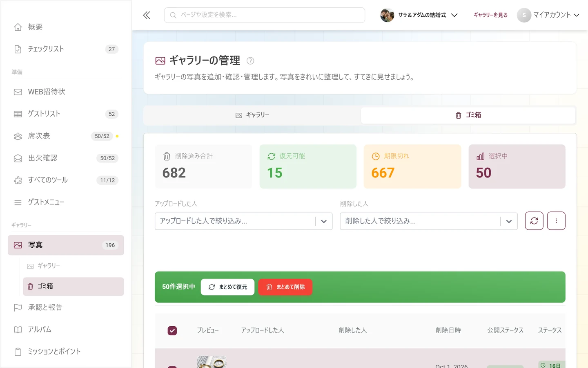
Task: Toggle the select-all checkbox in table header
Action: click(x=172, y=330)
